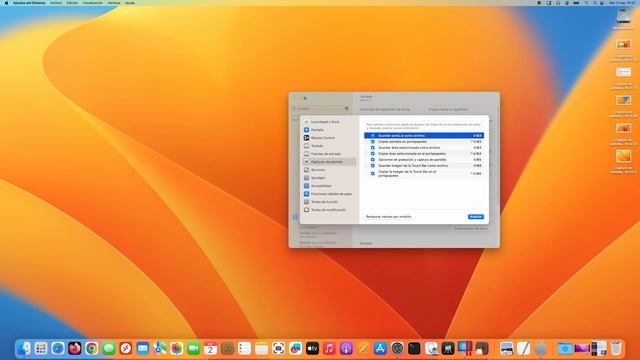The image size is (640, 360).
Task: Open Finder from the Dock
Action: pos(24,348)
